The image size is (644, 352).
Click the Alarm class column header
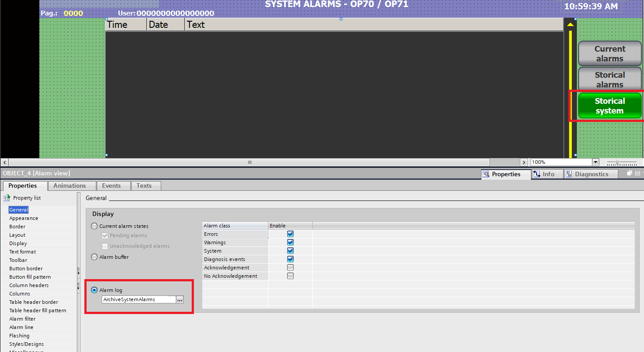(235, 226)
